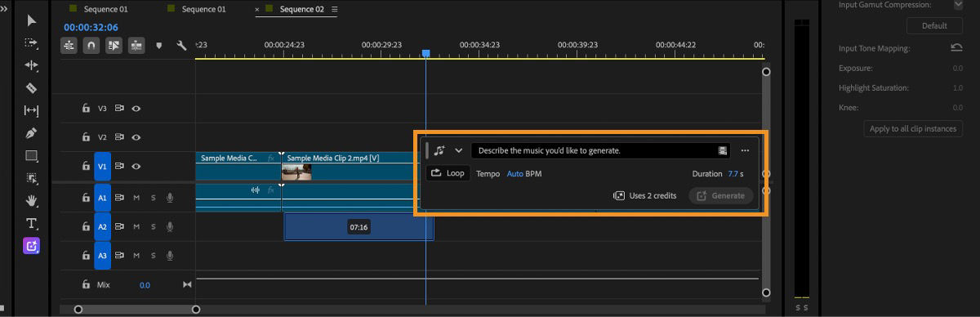
Task: Toggle lock on Mix track
Action: tap(85, 284)
